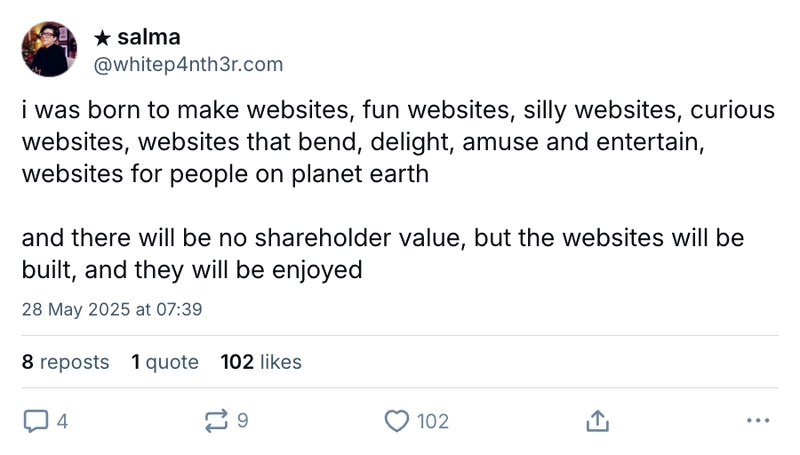
Task: Click the repost count number 9
Action: point(243,422)
